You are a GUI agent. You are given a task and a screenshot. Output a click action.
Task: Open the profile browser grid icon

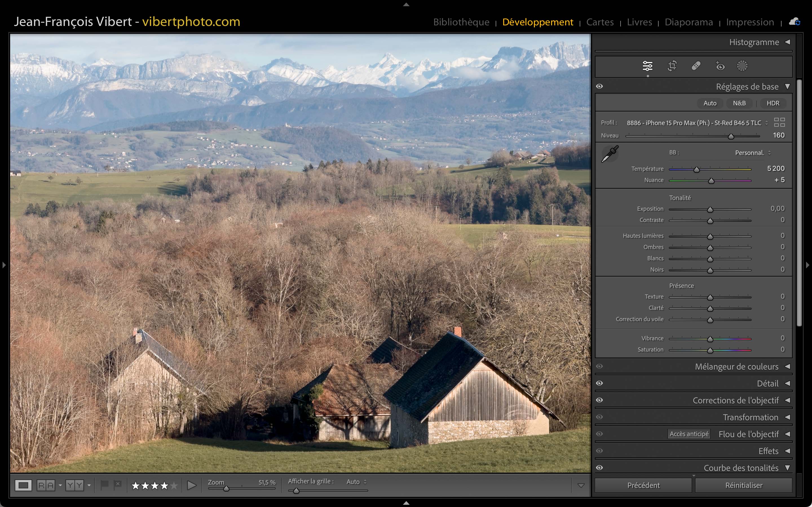[x=779, y=123]
